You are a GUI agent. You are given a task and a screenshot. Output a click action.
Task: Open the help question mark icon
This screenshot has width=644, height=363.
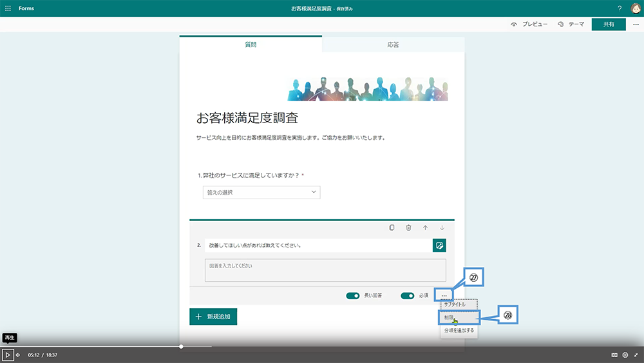[620, 8]
